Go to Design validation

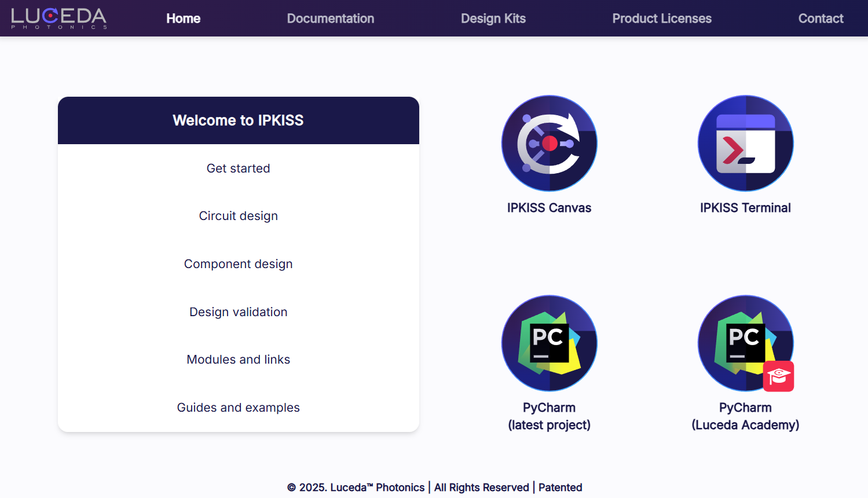[x=238, y=312]
